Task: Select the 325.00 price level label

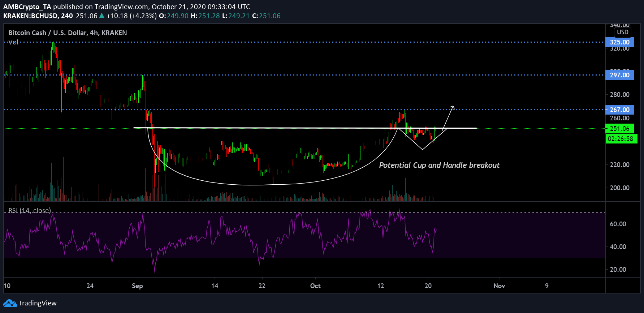Action: point(619,42)
